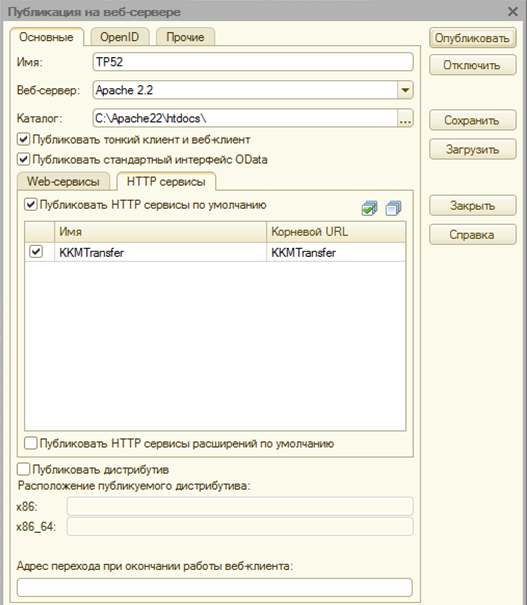
Task: Open the Web-сервисы tab
Action: tap(63, 181)
